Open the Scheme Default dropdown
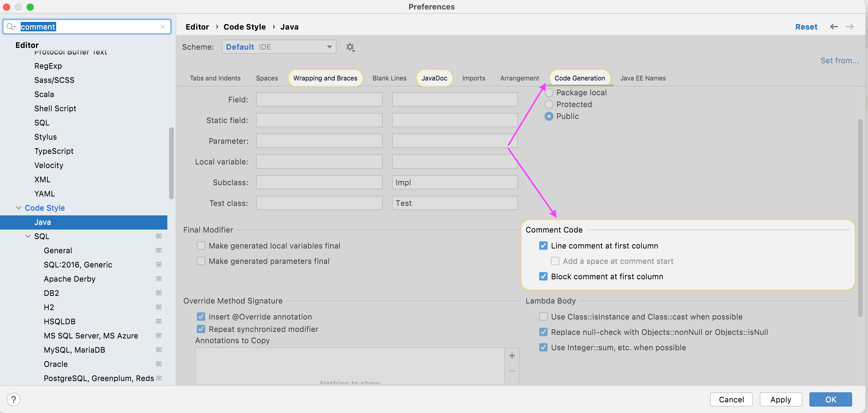 279,47
